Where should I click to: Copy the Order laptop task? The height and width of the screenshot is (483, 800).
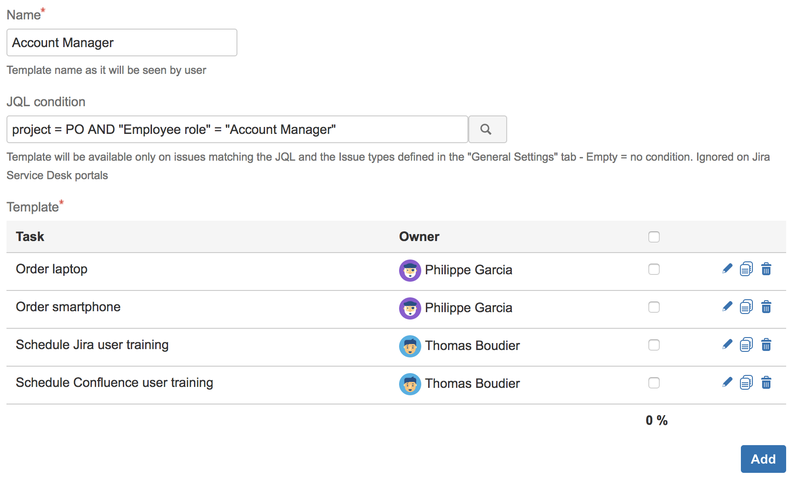[x=746, y=269]
